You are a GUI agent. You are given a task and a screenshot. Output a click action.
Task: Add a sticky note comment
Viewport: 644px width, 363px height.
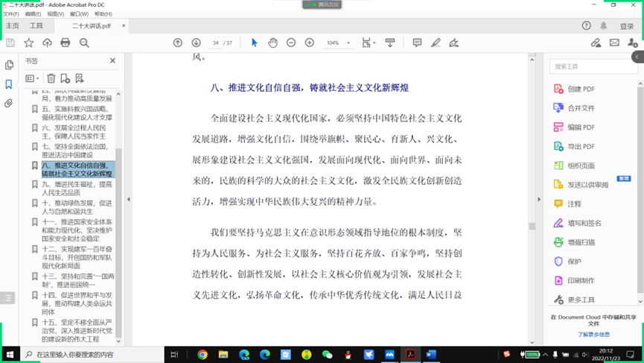[417, 43]
